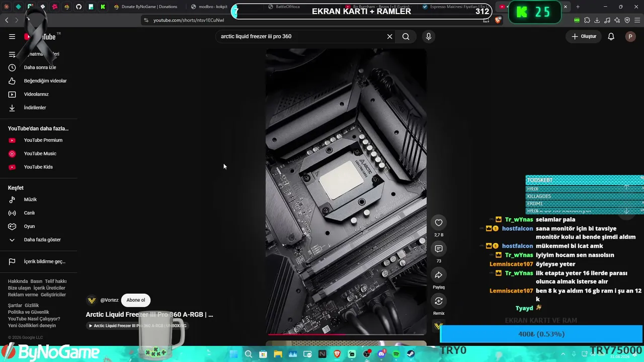Open İndirilenler in the sidebar
Image resolution: width=644 pixels, height=362 pixels.
(x=40, y=108)
